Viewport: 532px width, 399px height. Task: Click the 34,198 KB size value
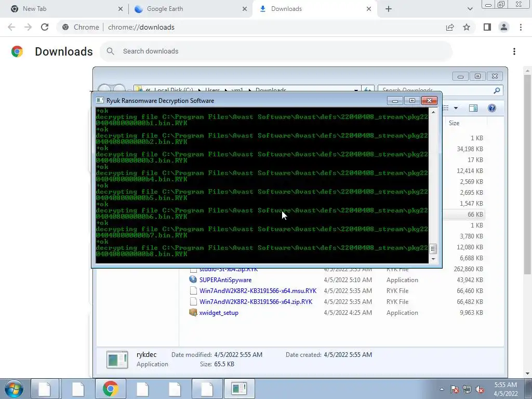470,149
